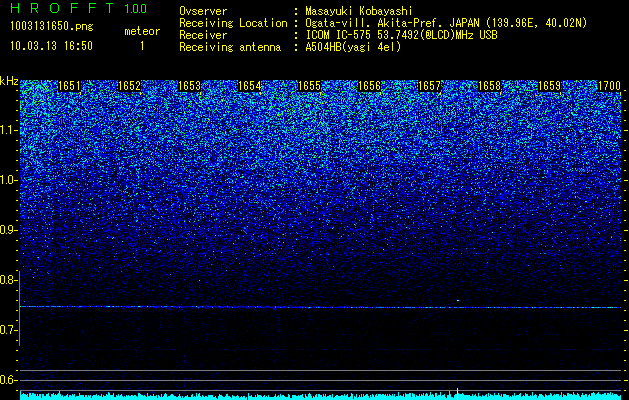629x400 pixels.
Task: Click the 1654 time label
Action: point(250,86)
